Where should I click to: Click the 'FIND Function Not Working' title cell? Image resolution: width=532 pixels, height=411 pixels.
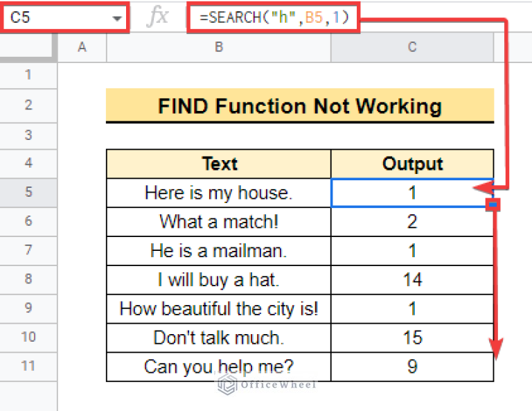(x=299, y=105)
